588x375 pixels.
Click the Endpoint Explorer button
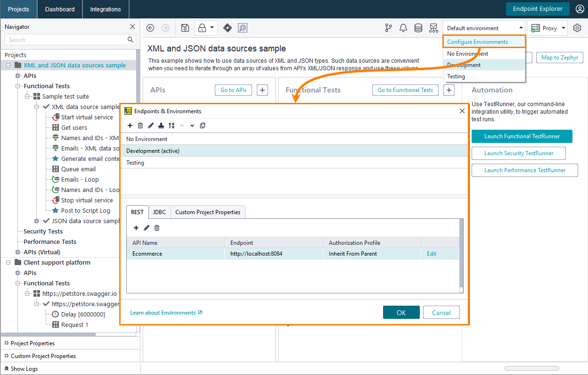pos(538,9)
